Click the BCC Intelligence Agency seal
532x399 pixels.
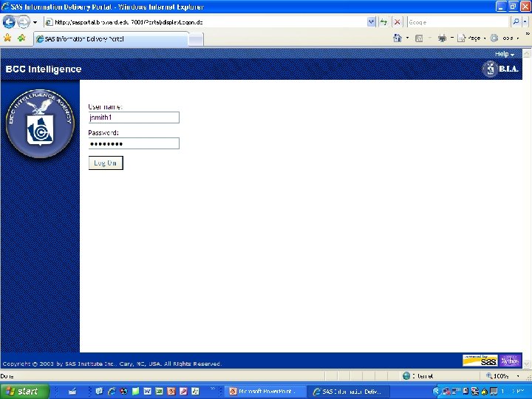[40, 123]
